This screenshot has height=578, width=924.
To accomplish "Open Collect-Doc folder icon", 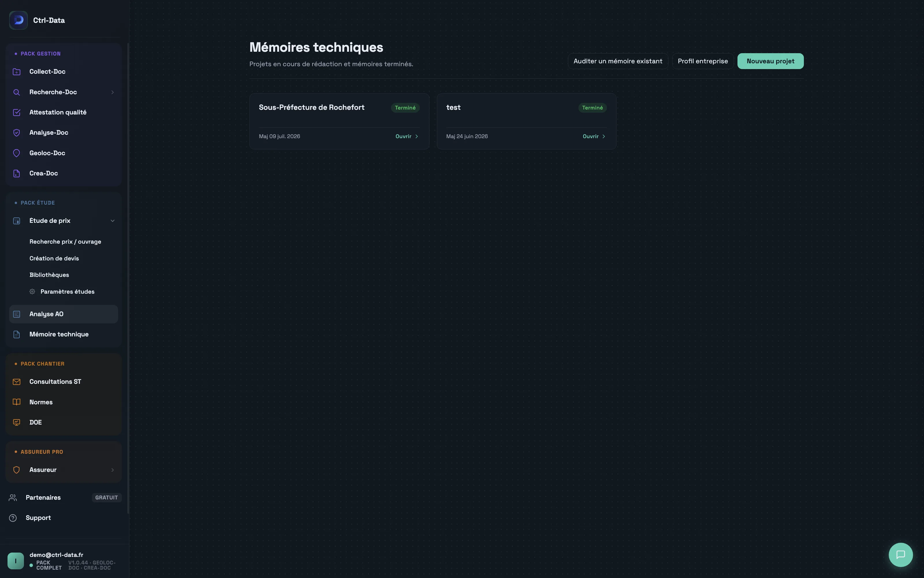I will (x=16, y=71).
